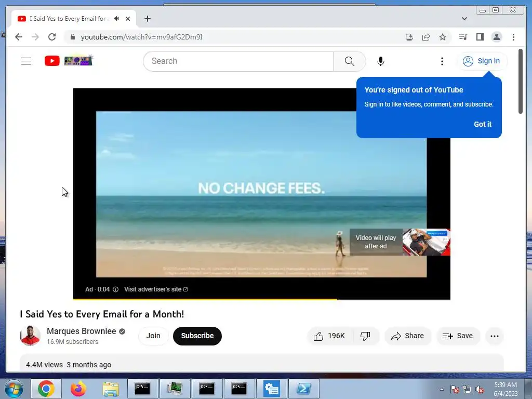This screenshot has width=532, height=399.
Task: Mute tab via speaker icon on tab
Action: coord(117,19)
